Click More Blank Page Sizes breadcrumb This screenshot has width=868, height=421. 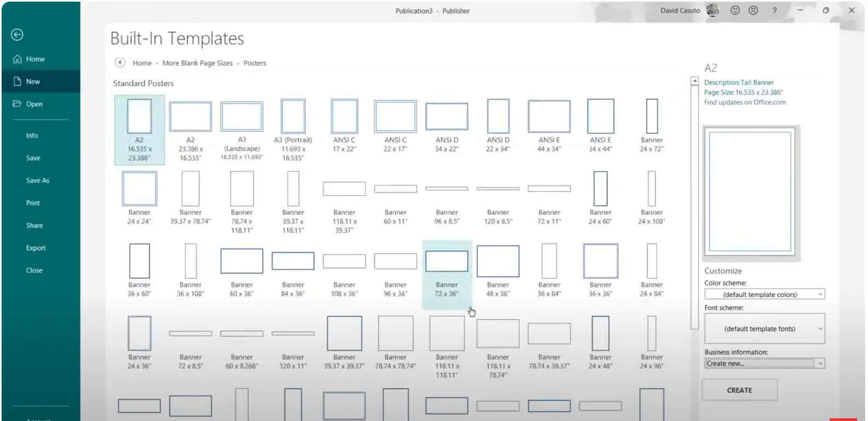click(197, 63)
